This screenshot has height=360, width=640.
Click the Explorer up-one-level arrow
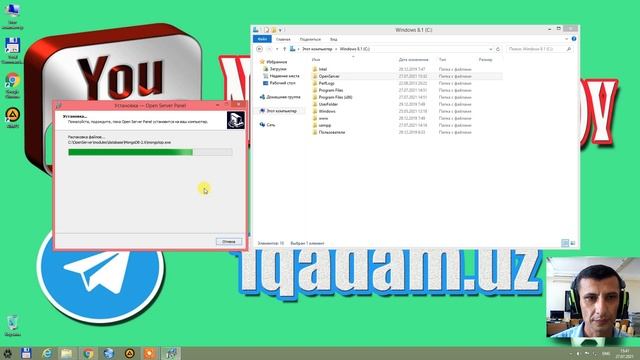point(284,49)
